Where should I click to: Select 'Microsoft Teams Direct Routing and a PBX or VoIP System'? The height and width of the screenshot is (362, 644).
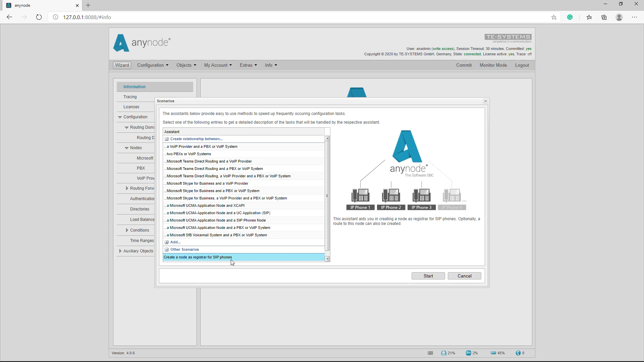(244, 169)
